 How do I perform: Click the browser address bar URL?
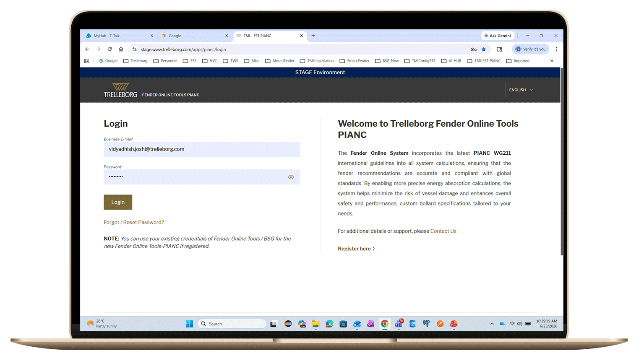point(183,49)
